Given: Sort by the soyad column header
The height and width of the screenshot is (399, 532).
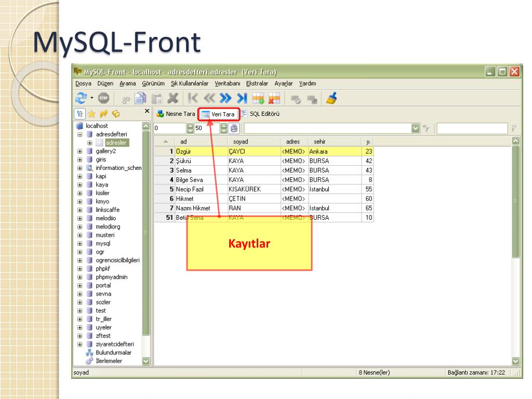Looking at the screenshot, I should [x=254, y=141].
